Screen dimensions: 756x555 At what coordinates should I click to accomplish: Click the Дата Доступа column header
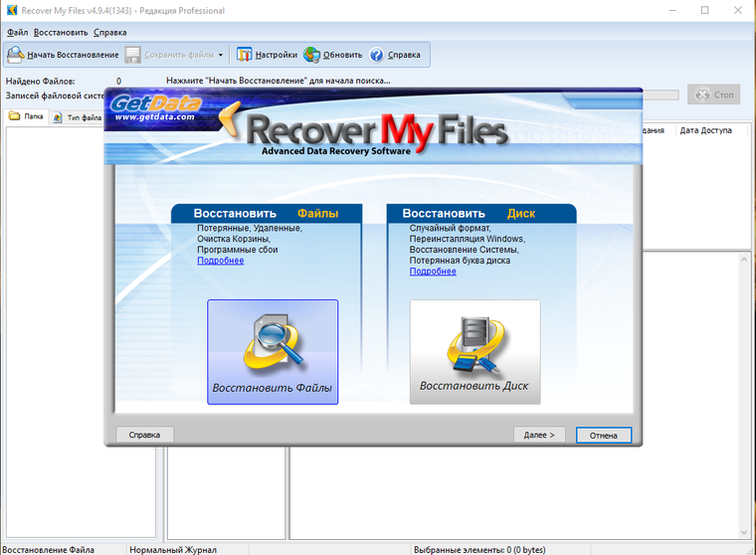pos(706,130)
